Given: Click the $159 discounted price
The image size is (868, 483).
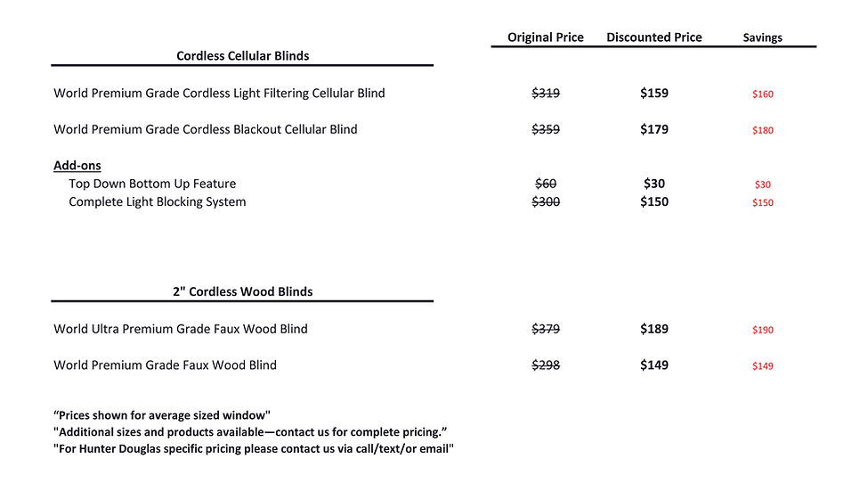Looking at the screenshot, I should tap(654, 93).
